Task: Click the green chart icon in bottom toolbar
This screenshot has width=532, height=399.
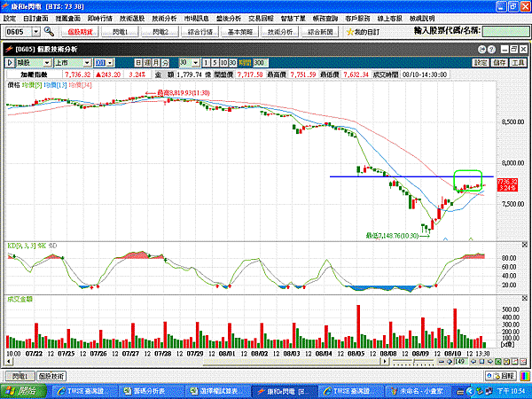Action: click(x=498, y=362)
